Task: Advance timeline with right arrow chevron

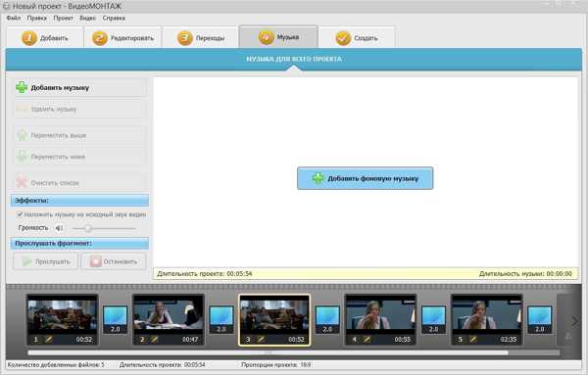Action: 575,321
